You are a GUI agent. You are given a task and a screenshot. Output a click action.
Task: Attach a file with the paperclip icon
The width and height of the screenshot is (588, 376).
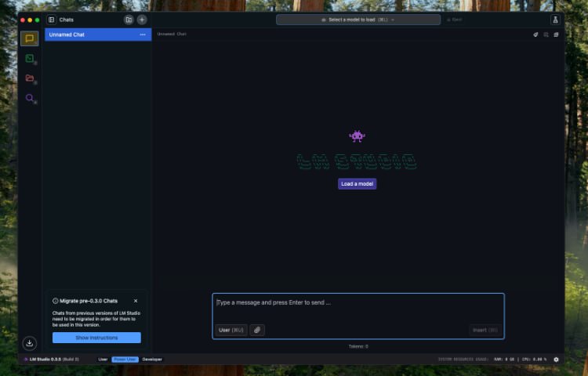click(257, 330)
